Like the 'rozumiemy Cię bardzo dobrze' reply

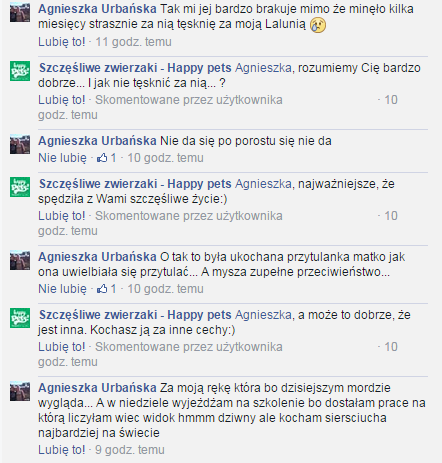(x=62, y=100)
